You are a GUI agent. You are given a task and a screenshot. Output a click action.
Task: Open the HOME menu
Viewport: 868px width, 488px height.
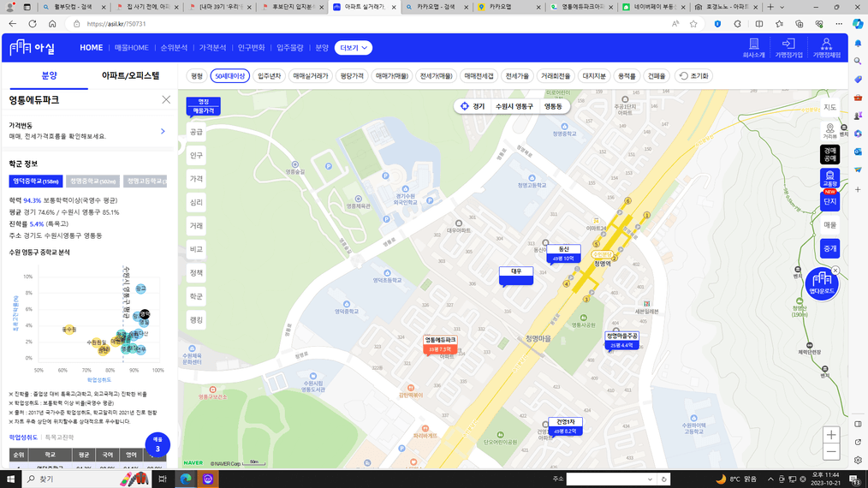92,48
